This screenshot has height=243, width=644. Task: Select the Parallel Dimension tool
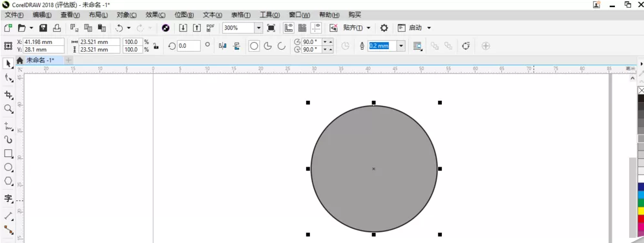pyautogui.click(x=8, y=216)
